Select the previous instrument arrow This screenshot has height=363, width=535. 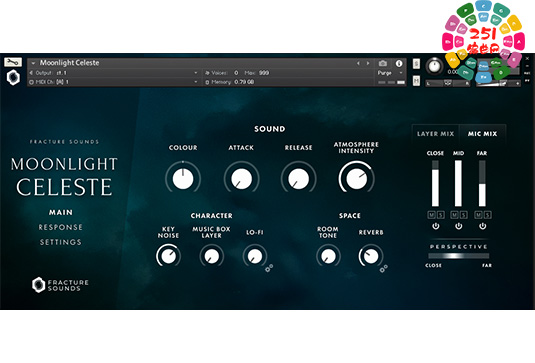358,63
